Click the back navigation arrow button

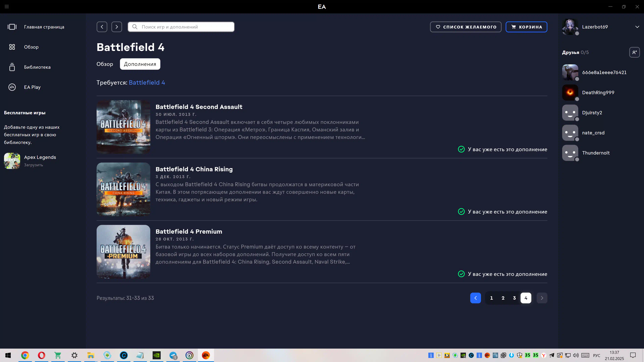102,27
